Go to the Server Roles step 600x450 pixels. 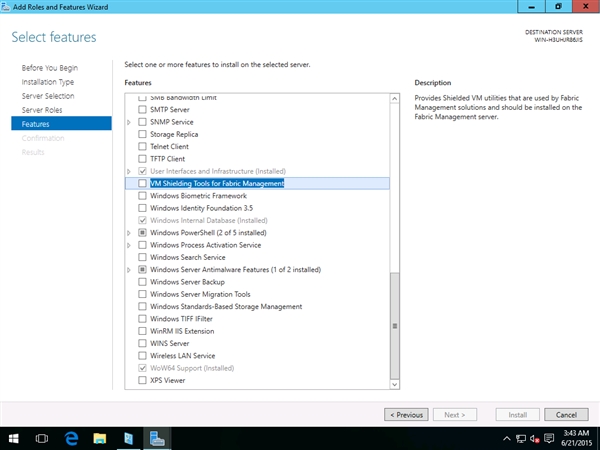coord(42,110)
